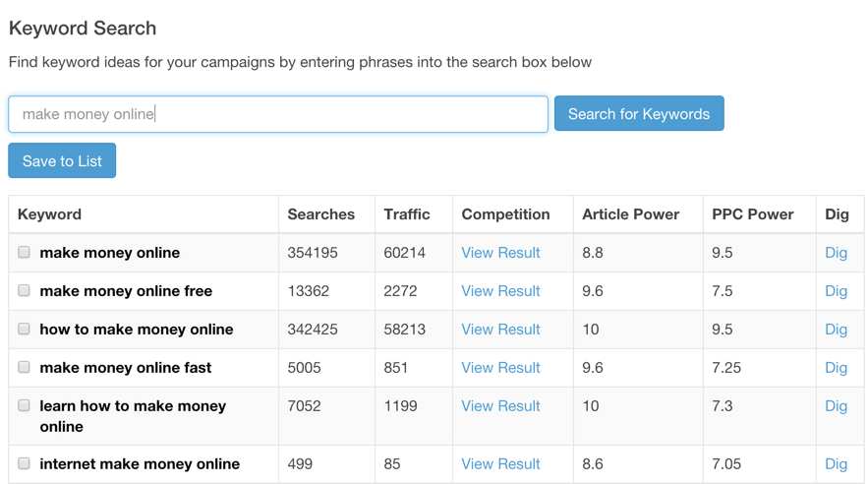This screenshot has height=484, width=868.
Task: Save selected keywords with Save to List
Action: coord(62,160)
